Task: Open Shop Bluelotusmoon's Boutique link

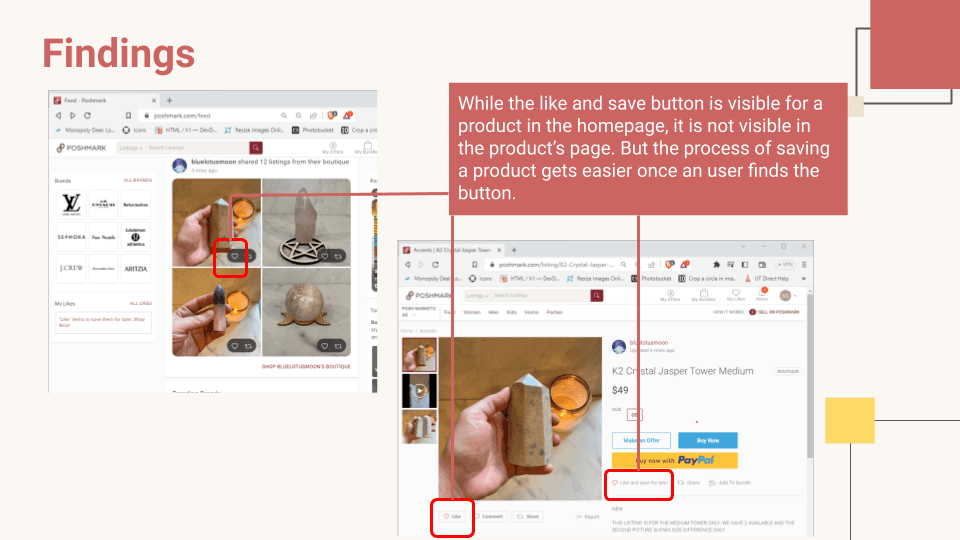Action: coord(306,366)
